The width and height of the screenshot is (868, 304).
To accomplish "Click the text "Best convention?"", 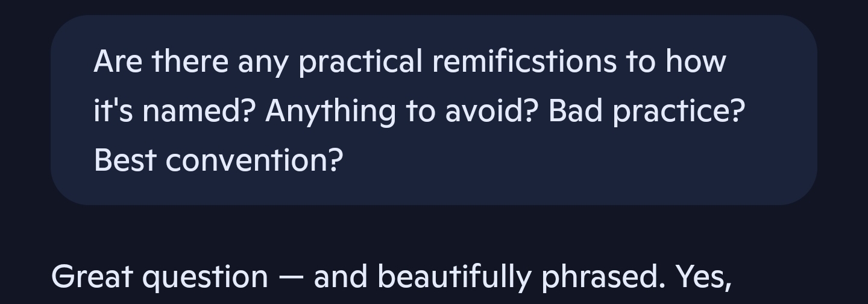I will (x=218, y=160).
